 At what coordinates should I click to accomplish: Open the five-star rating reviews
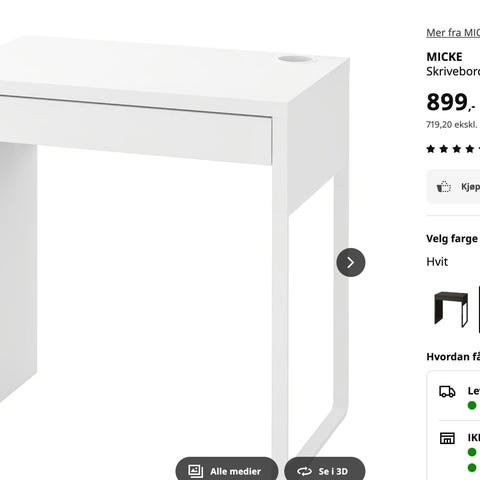click(x=453, y=149)
